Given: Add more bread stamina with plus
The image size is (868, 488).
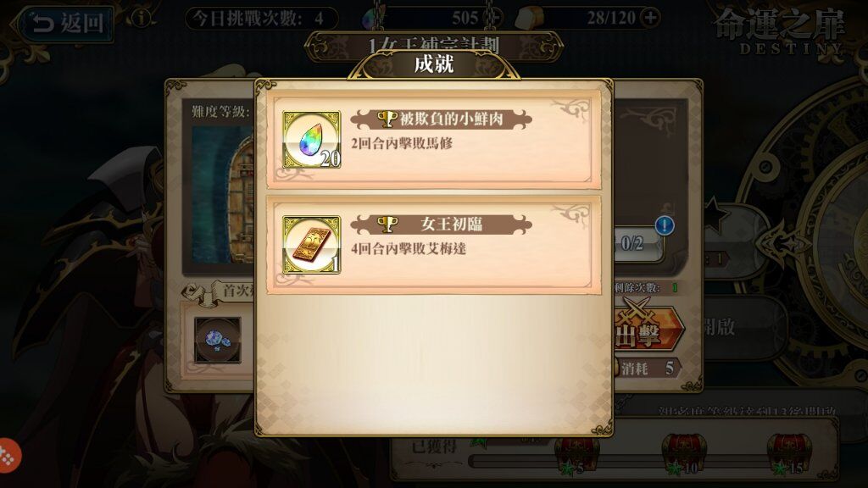Looking at the screenshot, I should click(650, 18).
